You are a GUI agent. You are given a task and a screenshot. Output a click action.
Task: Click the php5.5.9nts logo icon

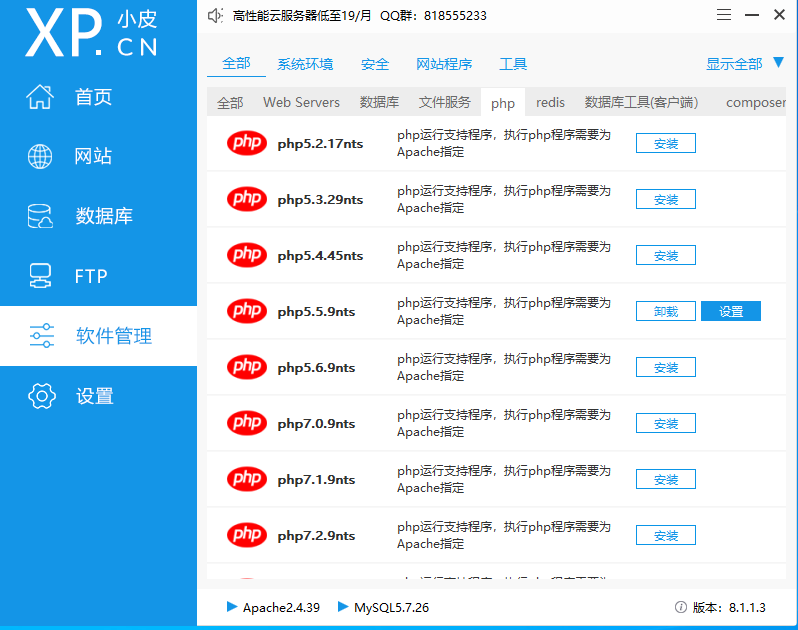pos(247,311)
